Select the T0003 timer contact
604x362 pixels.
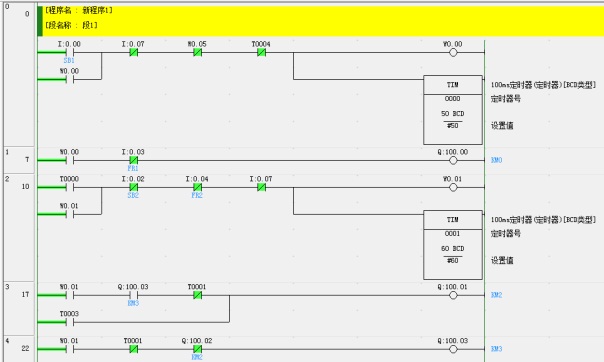tap(69, 322)
